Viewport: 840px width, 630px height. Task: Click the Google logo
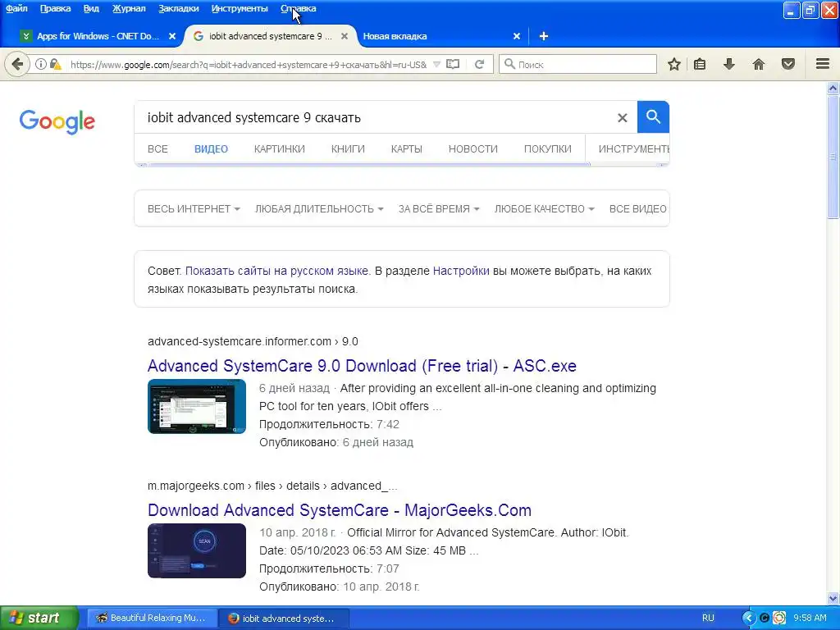(x=57, y=121)
